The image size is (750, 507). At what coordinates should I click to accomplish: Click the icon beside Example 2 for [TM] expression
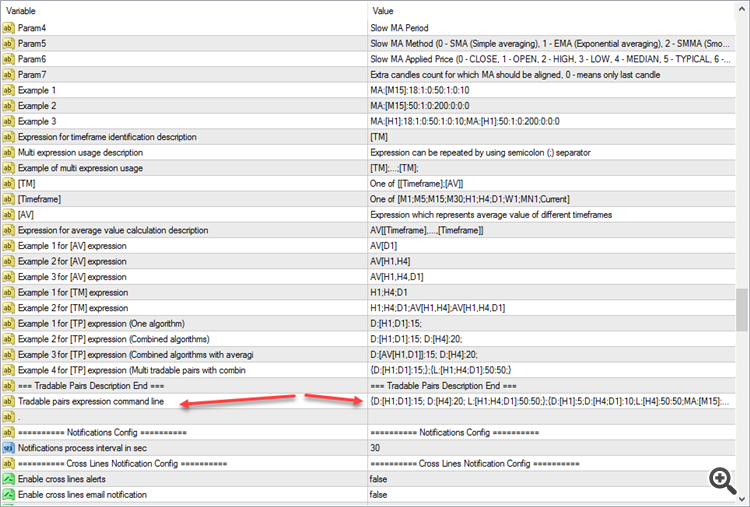point(8,308)
